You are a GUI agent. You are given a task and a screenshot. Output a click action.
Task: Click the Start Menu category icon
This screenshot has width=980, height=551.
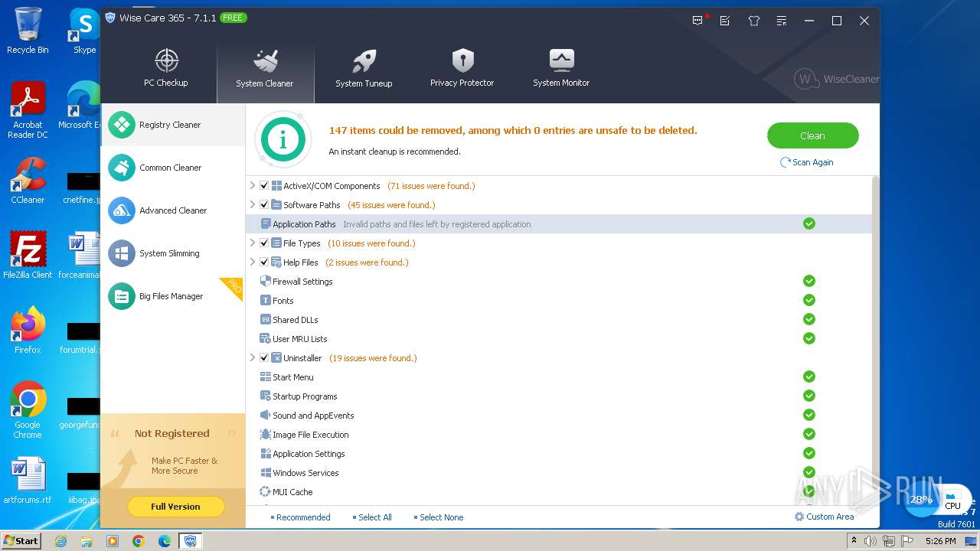pyautogui.click(x=266, y=377)
